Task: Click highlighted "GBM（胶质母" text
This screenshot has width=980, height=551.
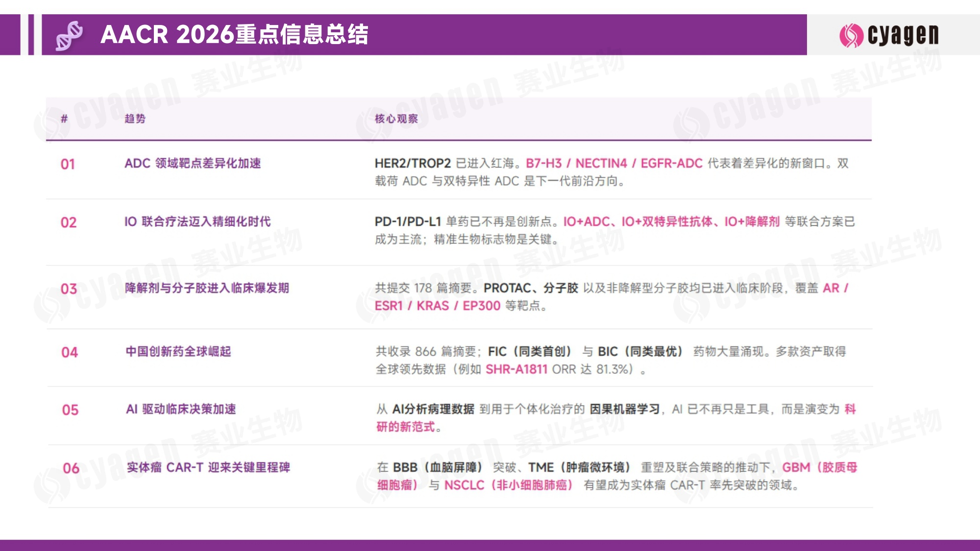Action: 820,467
